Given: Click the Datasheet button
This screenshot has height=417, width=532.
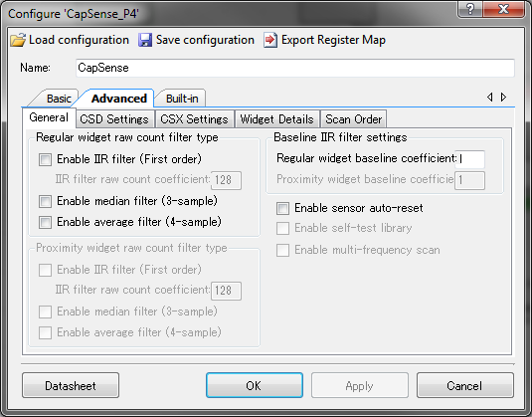Looking at the screenshot, I should click(71, 385).
